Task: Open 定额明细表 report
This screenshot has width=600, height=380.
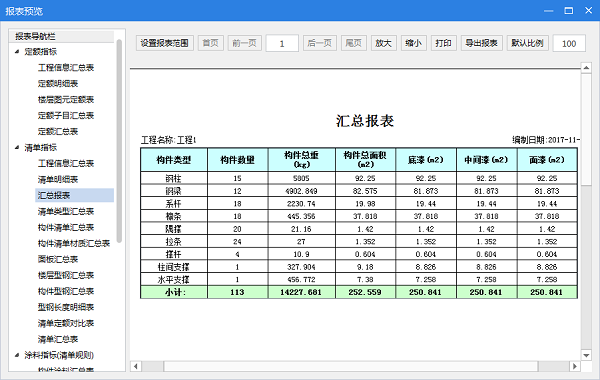Action: click(x=58, y=83)
